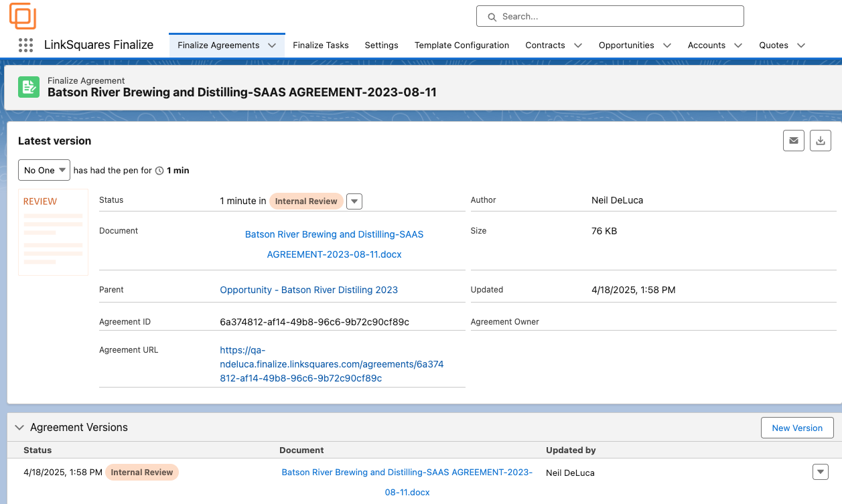Click the New Version button
842x504 pixels.
click(797, 428)
